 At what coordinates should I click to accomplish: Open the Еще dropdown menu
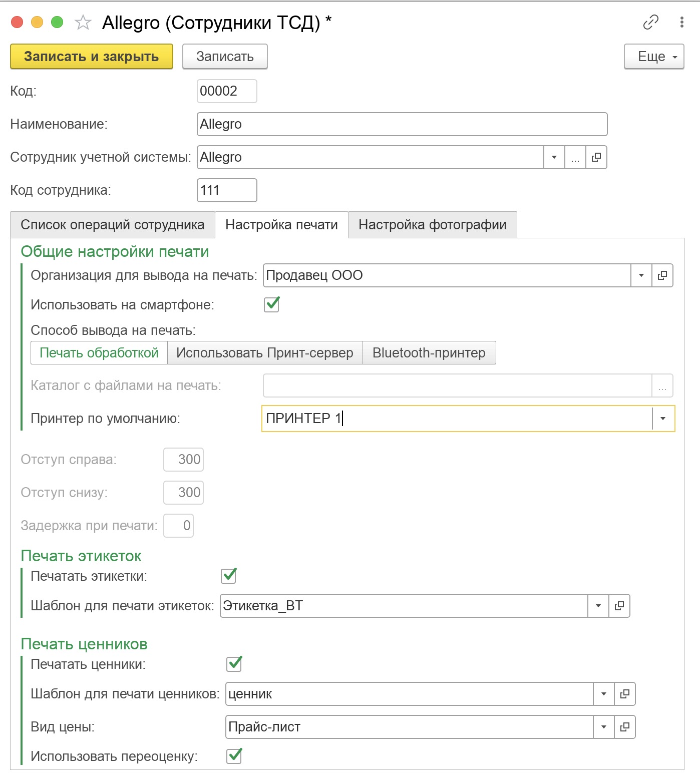[x=654, y=57]
